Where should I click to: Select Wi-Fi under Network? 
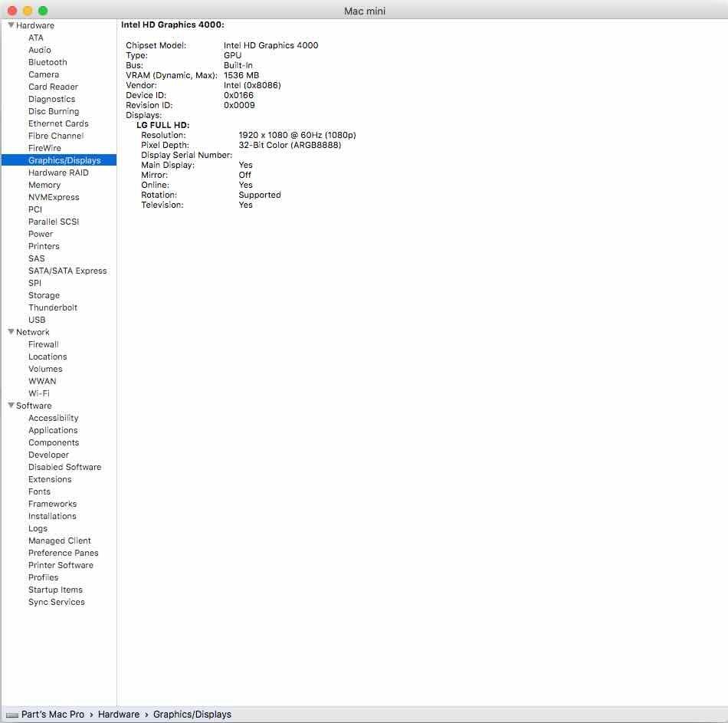tap(38, 393)
